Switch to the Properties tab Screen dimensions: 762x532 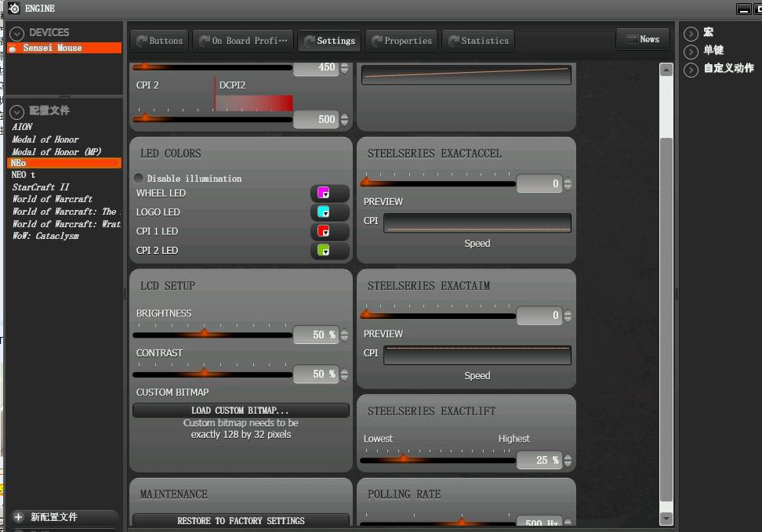click(401, 41)
